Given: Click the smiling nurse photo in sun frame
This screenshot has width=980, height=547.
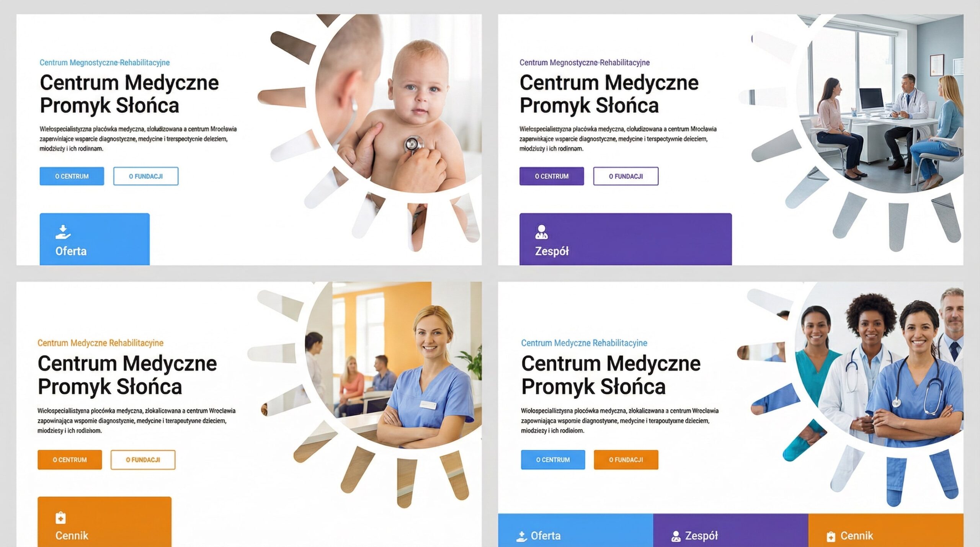Looking at the screenshot, I should 394,364.
